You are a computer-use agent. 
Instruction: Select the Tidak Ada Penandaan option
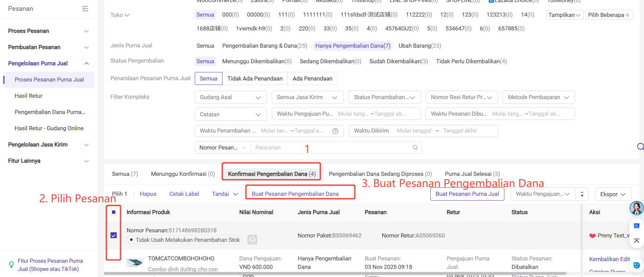[x=255, y=78]
